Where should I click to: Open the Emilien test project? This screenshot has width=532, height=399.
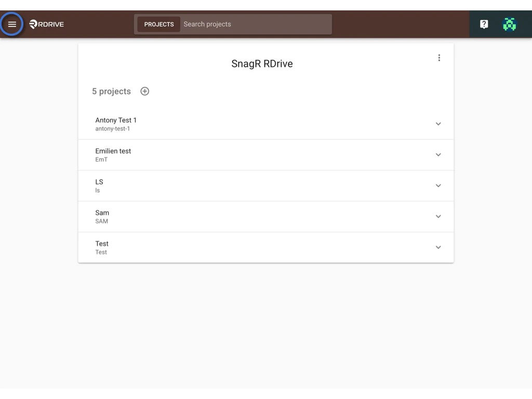pyautogui.click(x=113, y=151)
